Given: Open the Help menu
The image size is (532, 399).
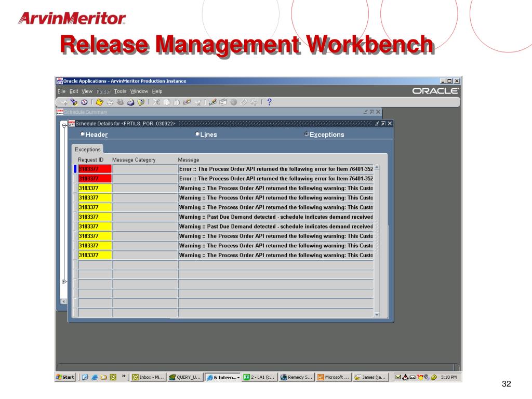Looking at the screenshot, I should point(157,91).
